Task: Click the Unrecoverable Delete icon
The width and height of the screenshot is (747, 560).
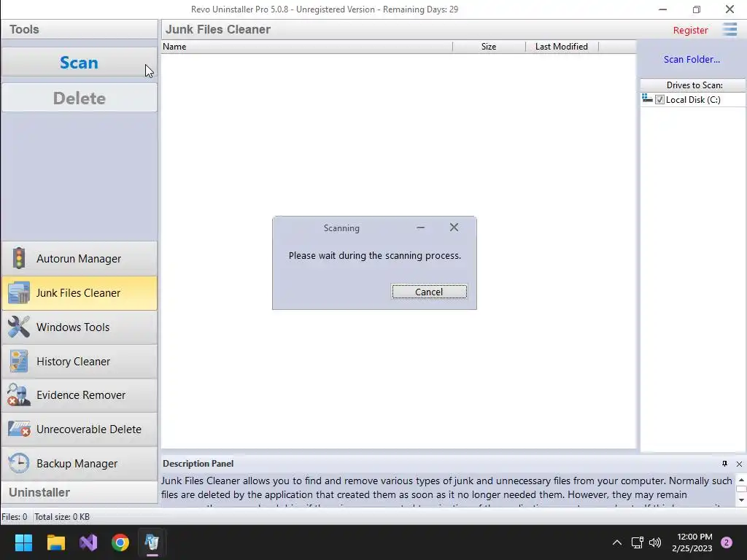Action: [19, 429]
